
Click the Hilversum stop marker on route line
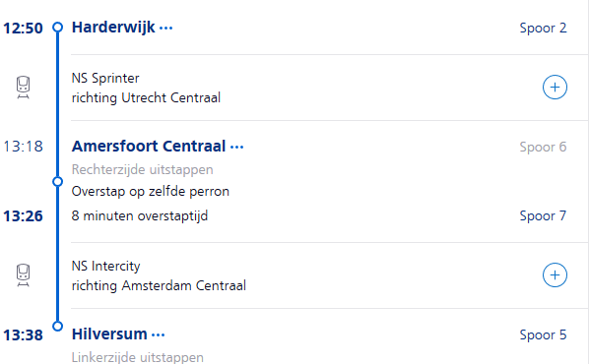click(x=57, y=326)
